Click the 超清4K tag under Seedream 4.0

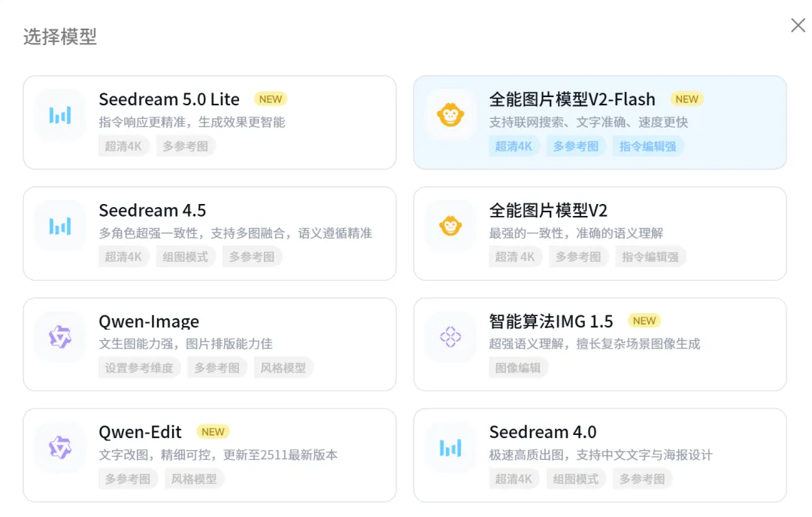514,479
